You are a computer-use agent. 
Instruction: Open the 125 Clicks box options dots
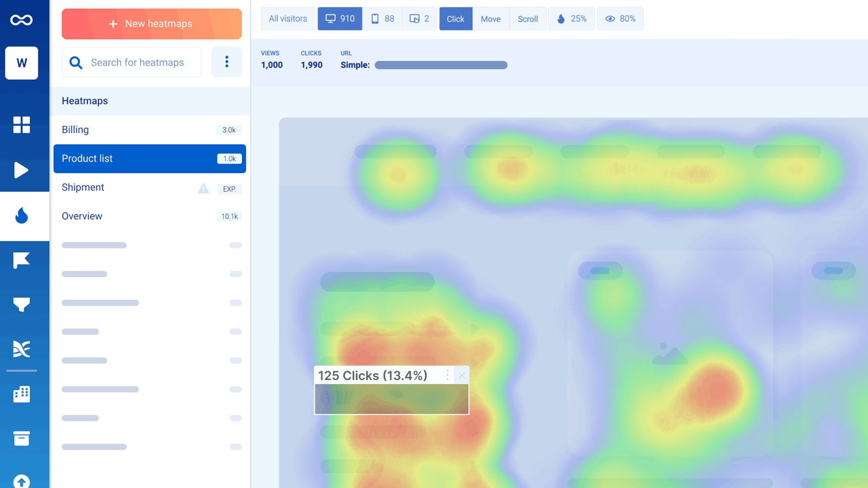(x=448, y=375)
